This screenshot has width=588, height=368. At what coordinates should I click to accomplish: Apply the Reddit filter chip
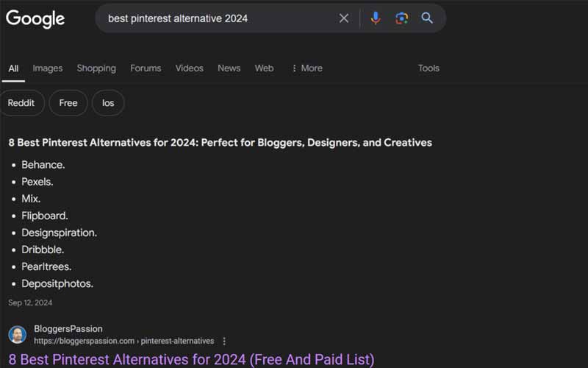(21, 103)
